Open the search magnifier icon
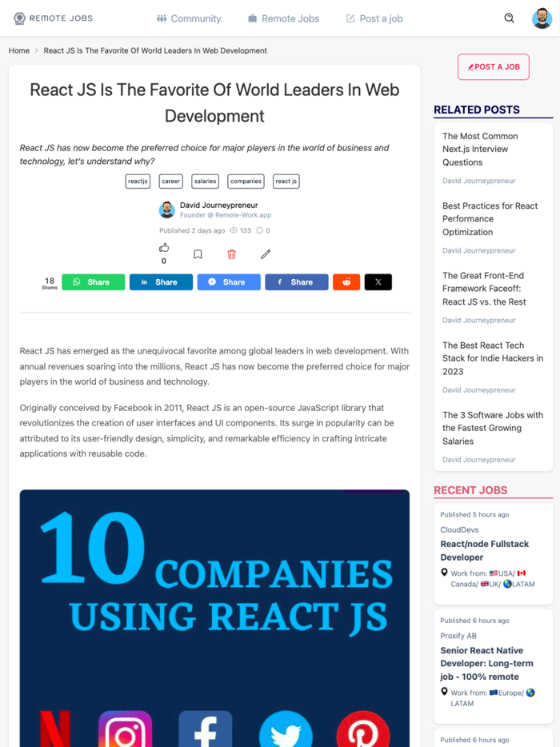This screenshot has height=747, width=560. pyautogui.click(x=509, y=18)
